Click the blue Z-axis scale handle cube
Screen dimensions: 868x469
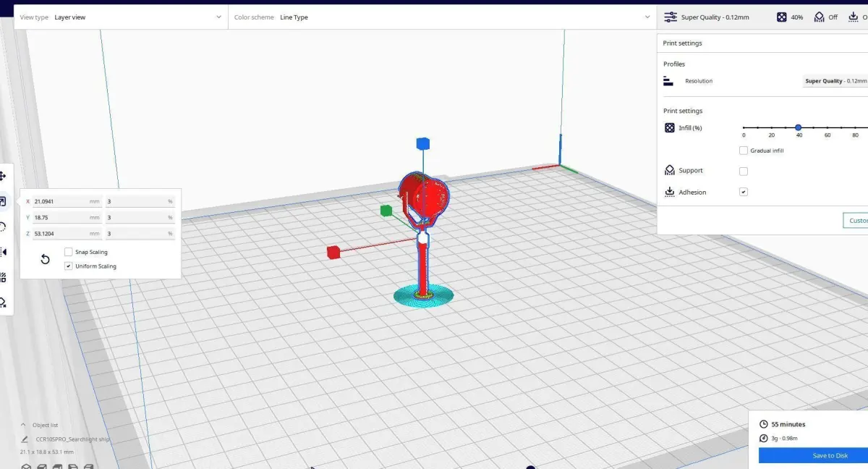(423, 143)
